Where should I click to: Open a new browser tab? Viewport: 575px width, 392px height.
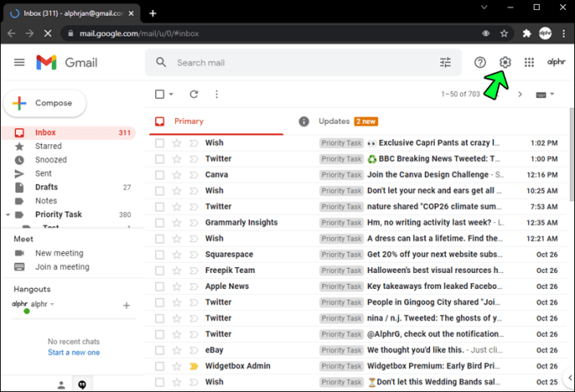click(153, 13)
